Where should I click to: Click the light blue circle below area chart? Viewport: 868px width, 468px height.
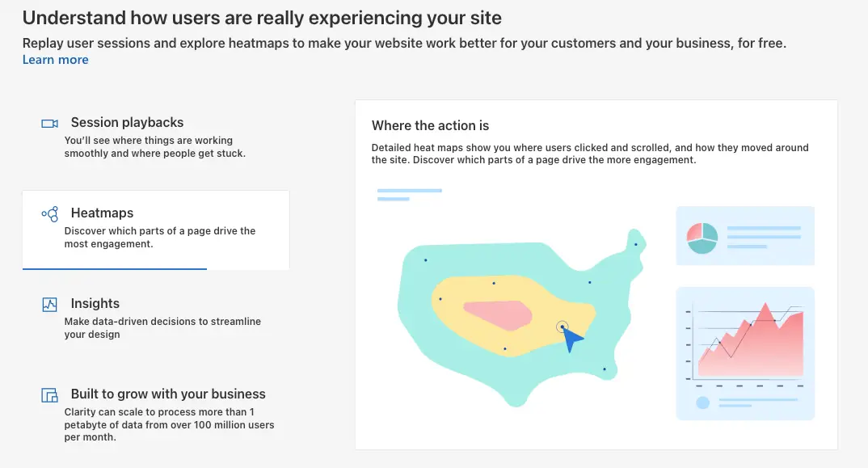[702, 403]
